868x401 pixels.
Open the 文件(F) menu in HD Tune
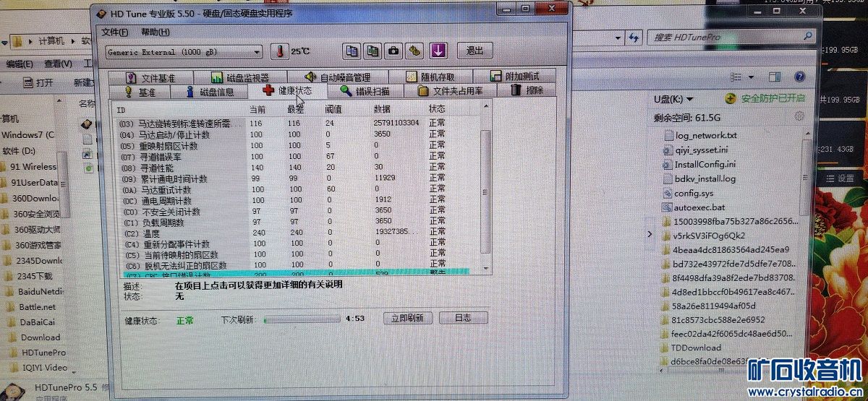114,33
